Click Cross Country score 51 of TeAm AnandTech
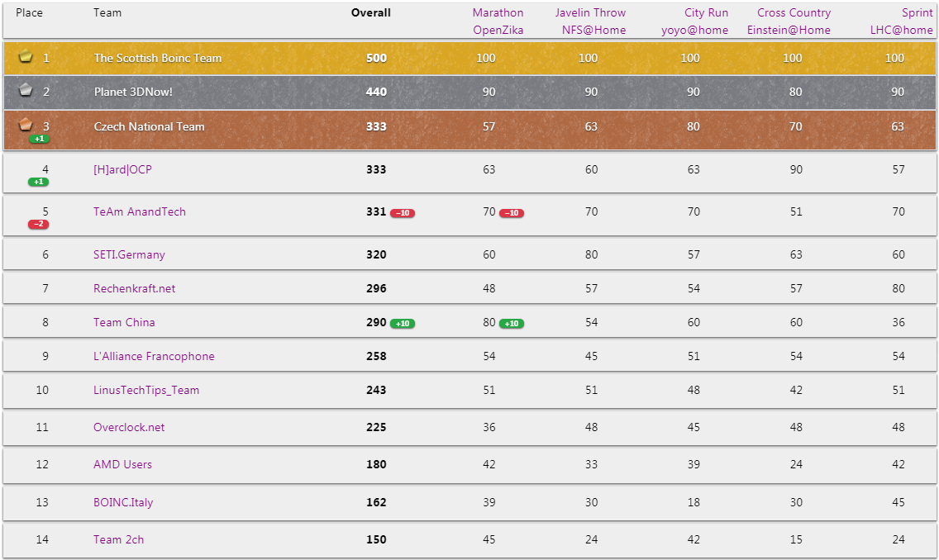 click(x=796, y=211)
